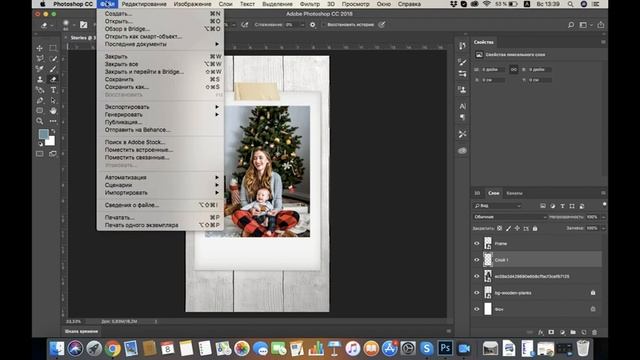Toggle Quick Mask mode
This screenshot has height=360, width=640.
pos(40,154)
